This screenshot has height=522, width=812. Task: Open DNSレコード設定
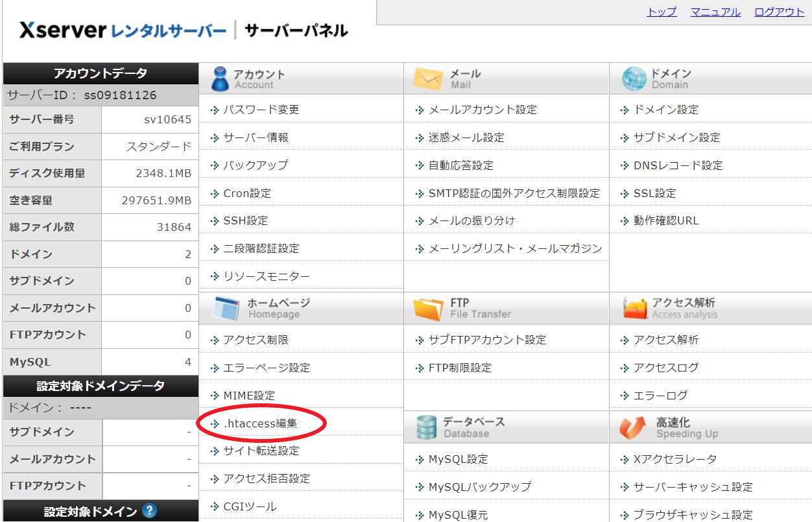click(678, 165)
